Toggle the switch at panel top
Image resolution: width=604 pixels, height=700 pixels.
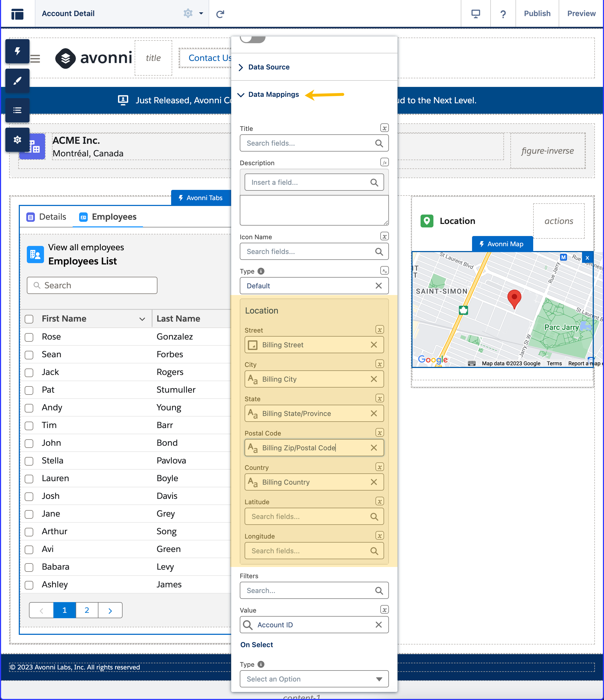tap(252, 39)
